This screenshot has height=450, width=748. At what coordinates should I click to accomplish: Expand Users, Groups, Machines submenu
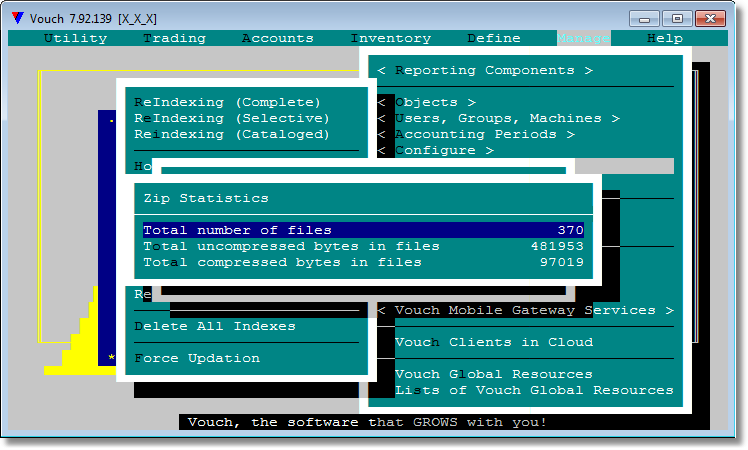pyautogui.click(x=499, y=118)
